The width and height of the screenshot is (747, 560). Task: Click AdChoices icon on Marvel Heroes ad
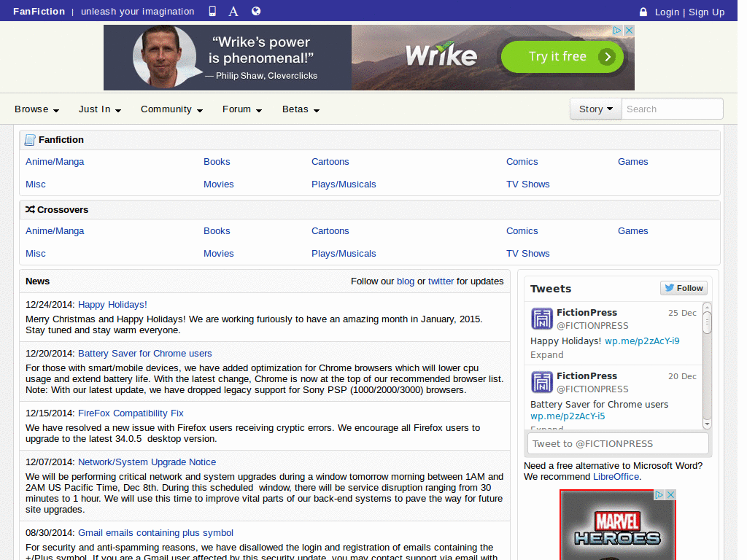tap(659, 495)
